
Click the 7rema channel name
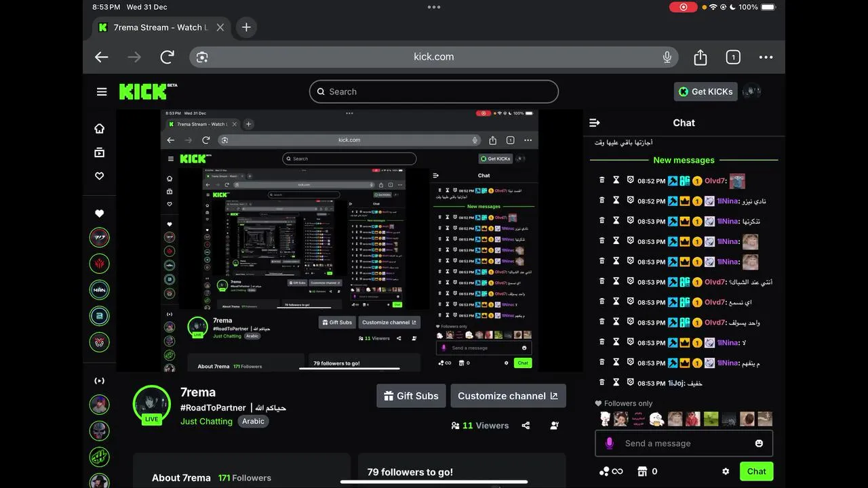click(198, 392)
